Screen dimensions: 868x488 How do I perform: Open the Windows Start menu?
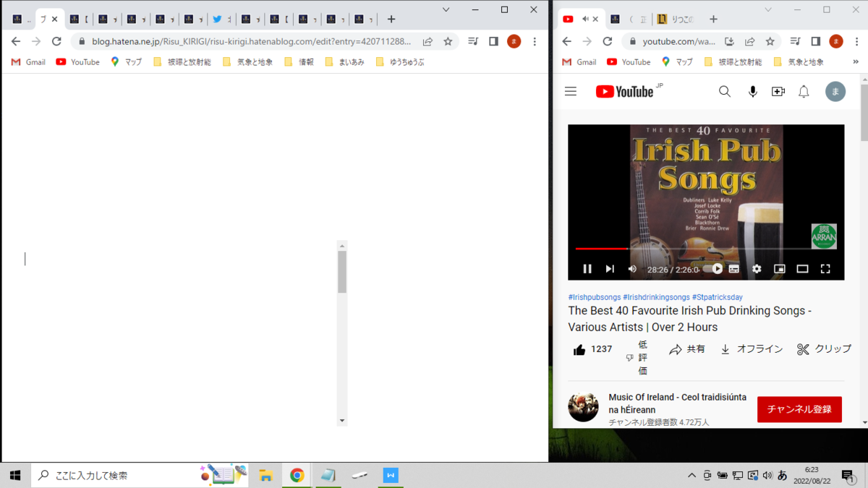[15, 475]
